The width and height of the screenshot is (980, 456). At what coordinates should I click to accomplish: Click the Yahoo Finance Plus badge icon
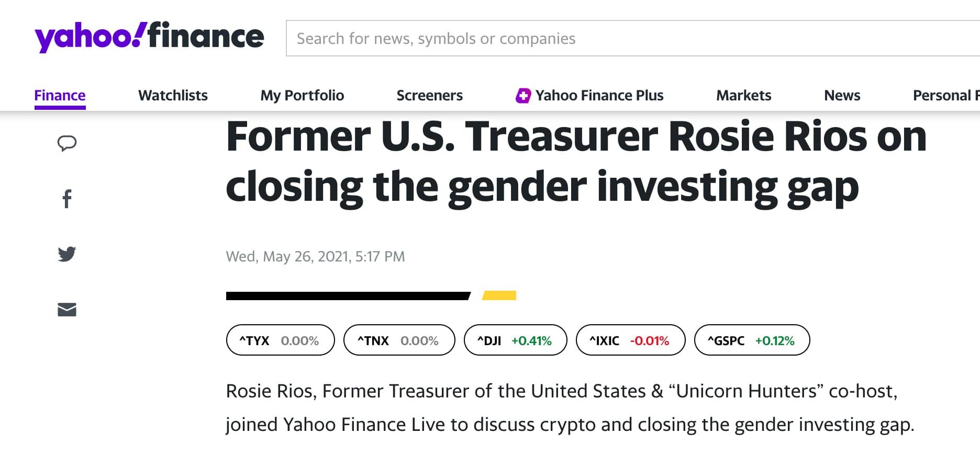click(x=522, y=95)
